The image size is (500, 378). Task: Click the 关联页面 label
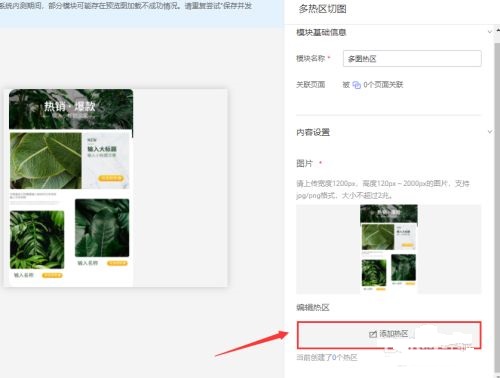(311, 85)
